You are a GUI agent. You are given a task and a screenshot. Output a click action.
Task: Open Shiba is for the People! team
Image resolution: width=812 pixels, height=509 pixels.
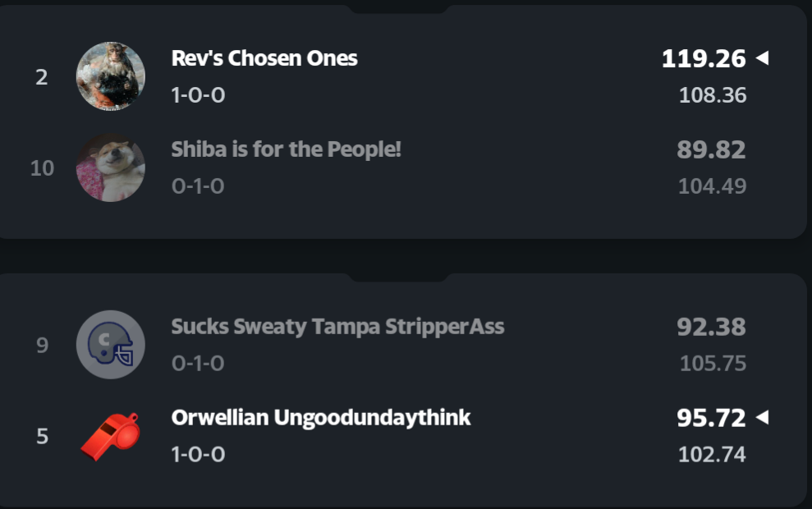[286, 149]
